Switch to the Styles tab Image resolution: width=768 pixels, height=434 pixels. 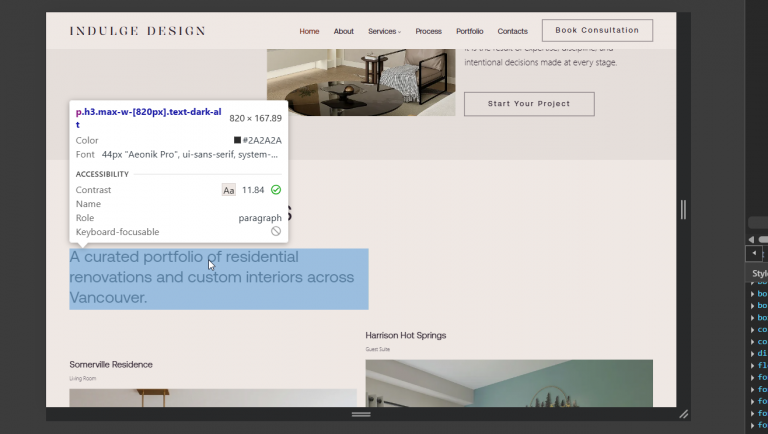point(760,274)
